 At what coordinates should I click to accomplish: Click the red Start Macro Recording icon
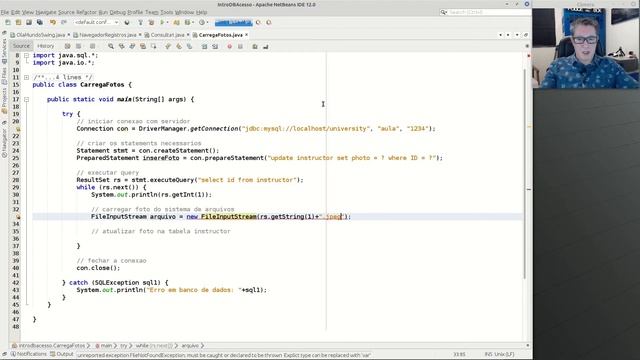pos(229,47)
